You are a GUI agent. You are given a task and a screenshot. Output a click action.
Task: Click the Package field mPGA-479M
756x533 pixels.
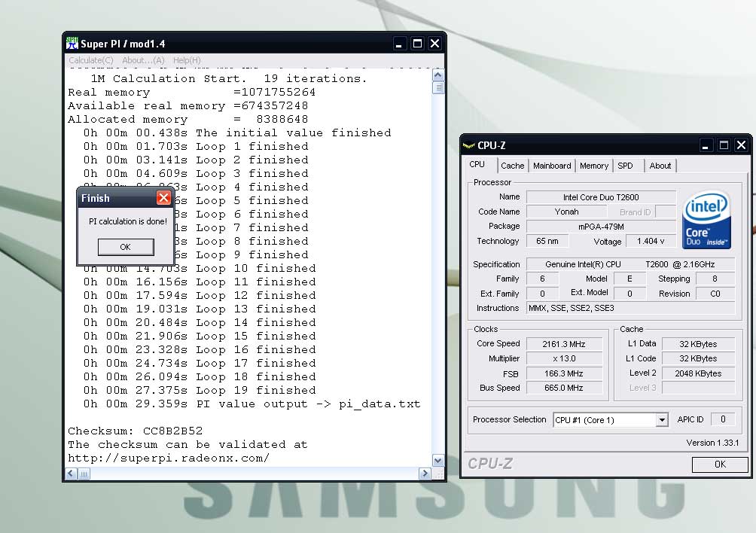coord(601,227)
